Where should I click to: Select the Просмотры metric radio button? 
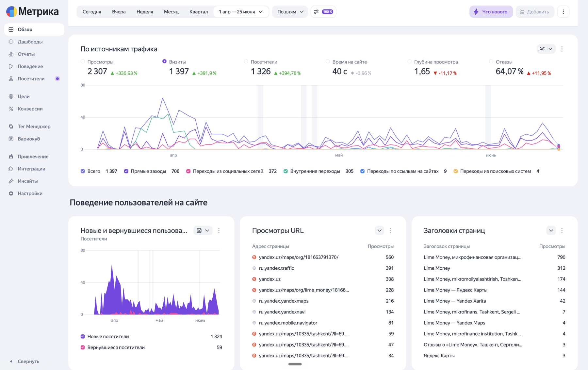tap(83, 61)
